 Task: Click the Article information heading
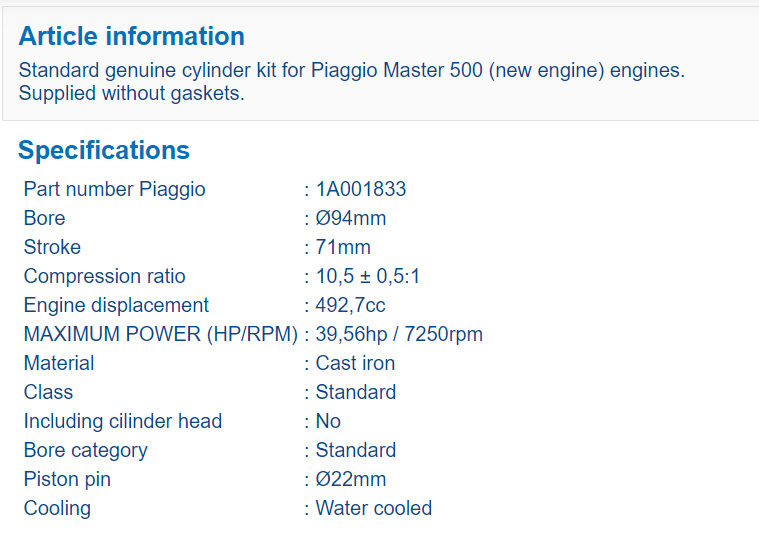[x=131, y=36]
